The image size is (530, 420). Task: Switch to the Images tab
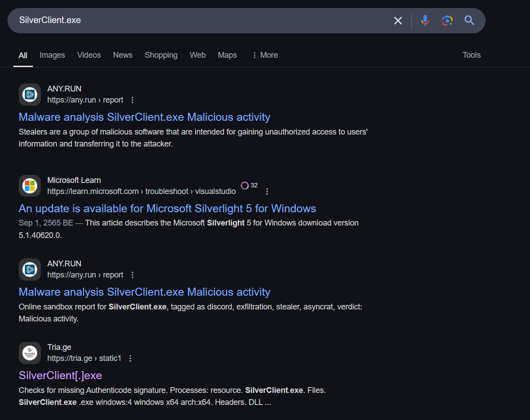tap(52, 55)
